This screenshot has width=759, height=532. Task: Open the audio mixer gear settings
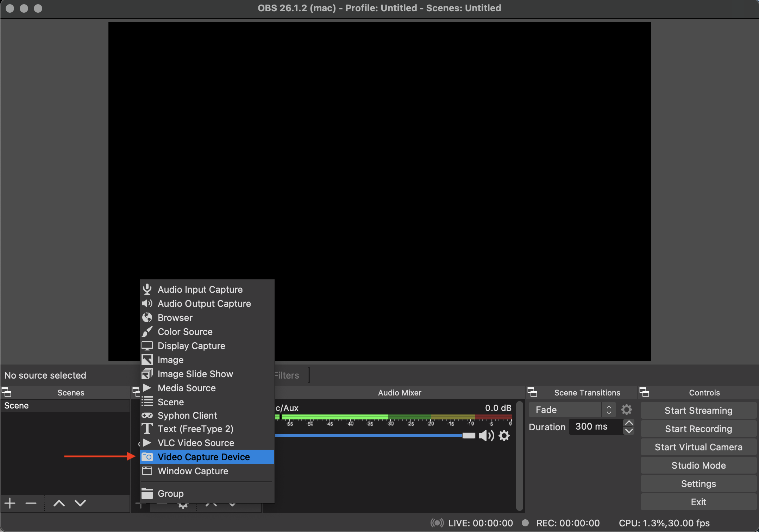[x=504, y=436]
